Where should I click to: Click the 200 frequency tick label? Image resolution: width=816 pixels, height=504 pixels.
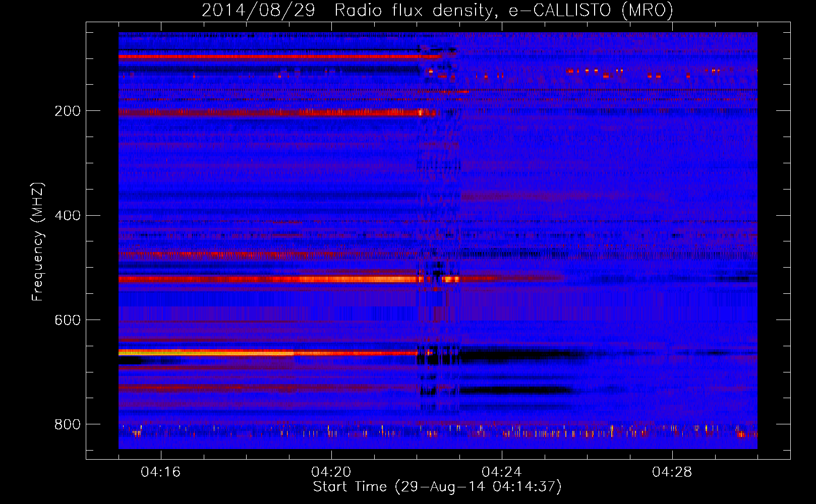68,111
